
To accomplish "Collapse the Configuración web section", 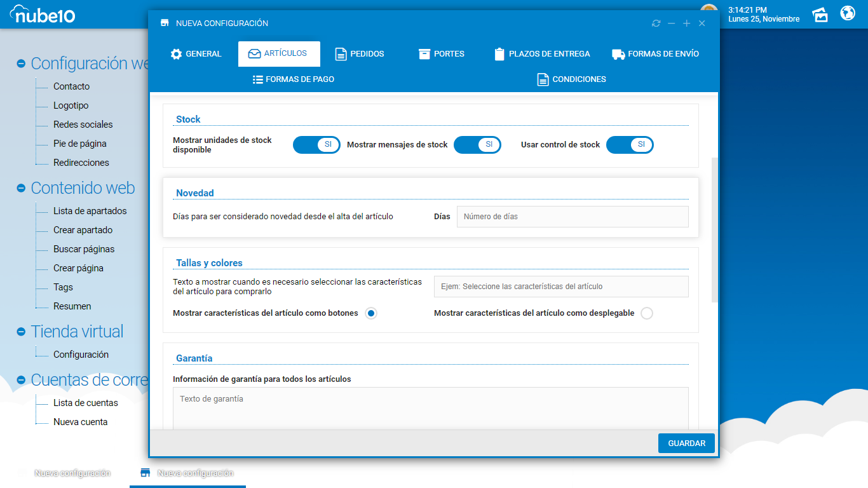I will [x=21, y=64].
